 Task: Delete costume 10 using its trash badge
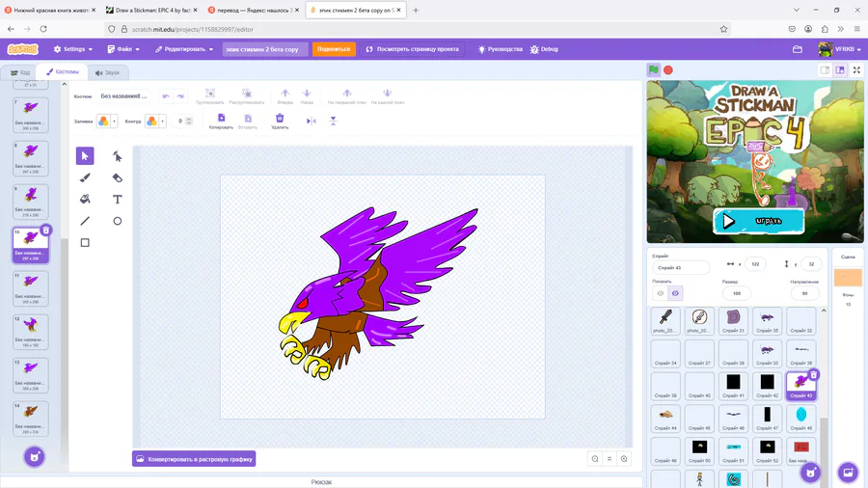click(46, 230)
